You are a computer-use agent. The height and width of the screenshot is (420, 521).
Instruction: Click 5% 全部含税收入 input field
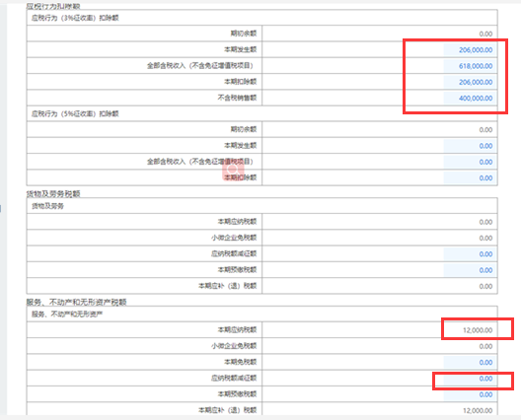470,162
